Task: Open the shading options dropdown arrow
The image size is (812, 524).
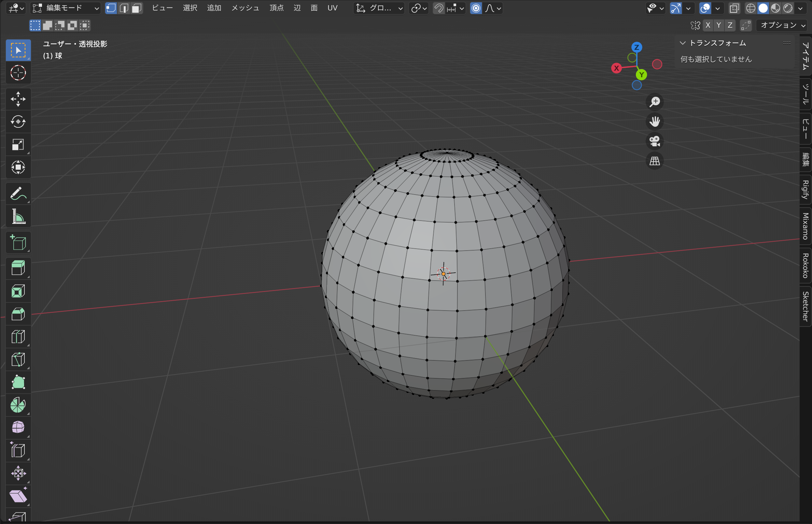Action: coord(801,8)
